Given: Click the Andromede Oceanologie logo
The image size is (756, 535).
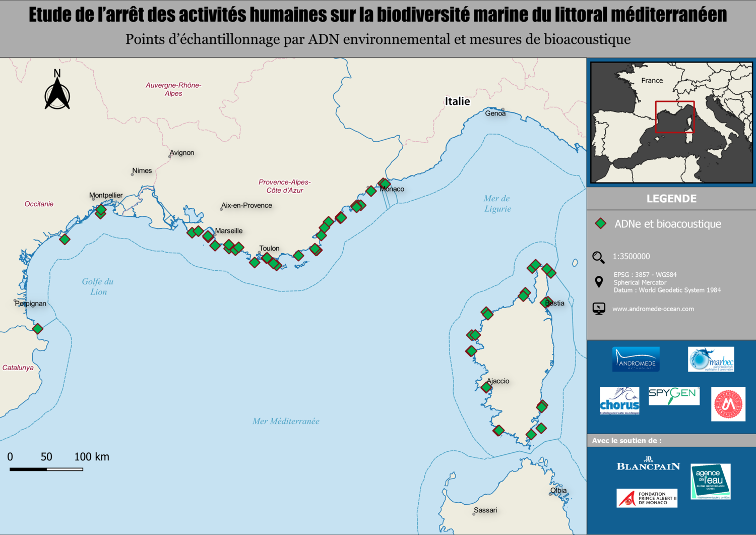Looking at the screenshot, I should pos(636,359).
